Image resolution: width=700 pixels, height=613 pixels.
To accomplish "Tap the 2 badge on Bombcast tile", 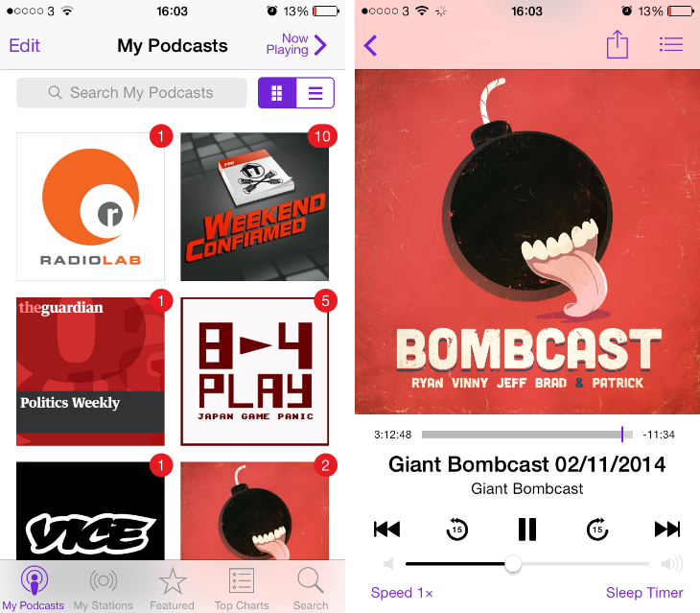I will (325, 465).
